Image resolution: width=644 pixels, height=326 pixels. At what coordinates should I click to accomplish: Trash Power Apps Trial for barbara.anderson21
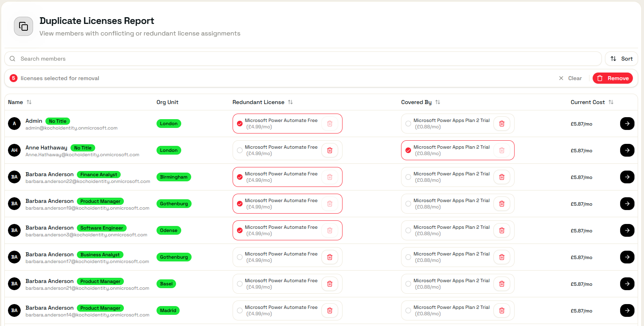pos(502,284)
